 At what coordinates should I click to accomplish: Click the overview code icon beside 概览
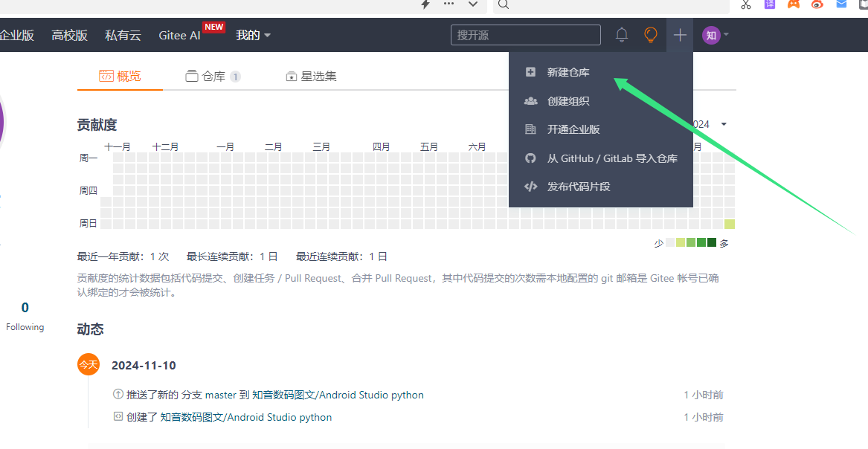click(106, 76)
